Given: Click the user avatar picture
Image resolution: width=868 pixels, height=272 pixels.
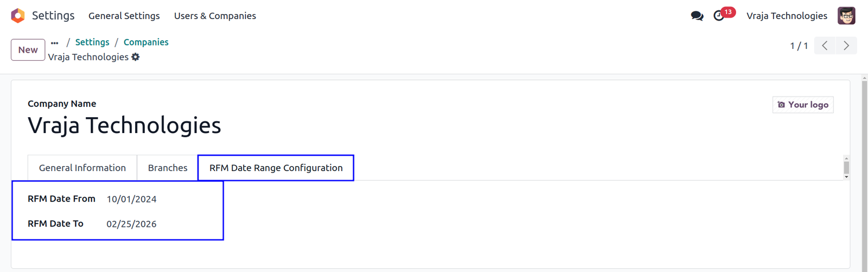Looking at the screenshot, I should point(846,16).
